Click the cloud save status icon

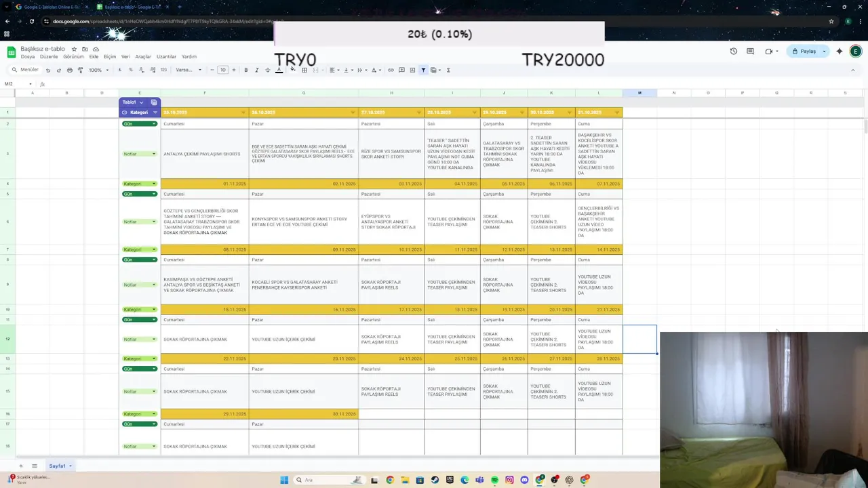coord(96,49)
